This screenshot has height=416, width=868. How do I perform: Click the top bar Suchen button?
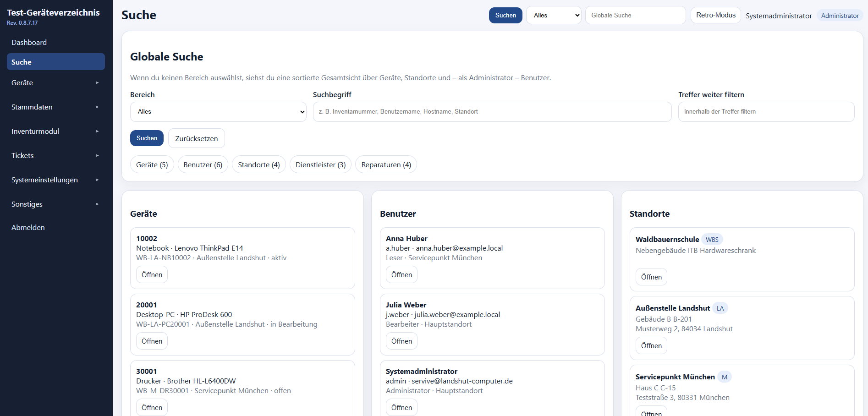click(505, 15)
